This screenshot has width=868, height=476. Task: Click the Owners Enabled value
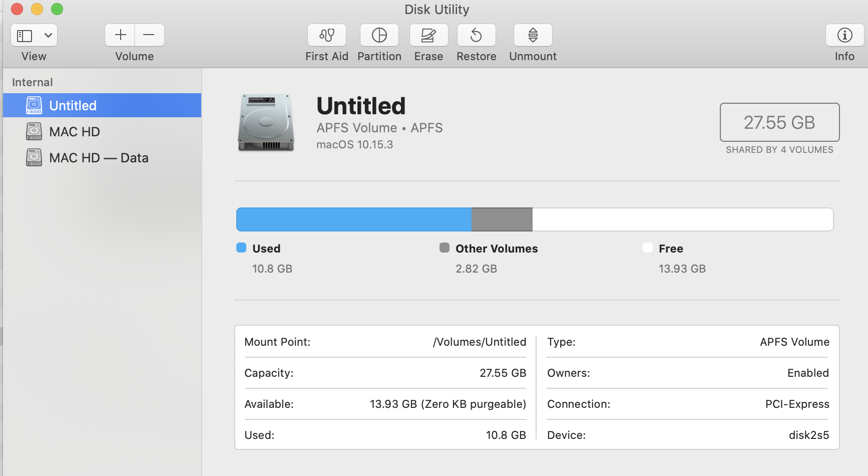point(808,373)
